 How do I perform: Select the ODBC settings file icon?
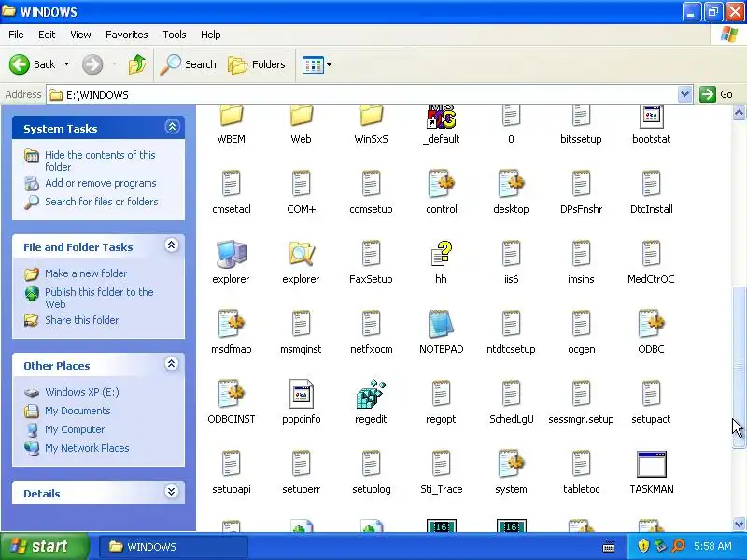coord(651,324)
